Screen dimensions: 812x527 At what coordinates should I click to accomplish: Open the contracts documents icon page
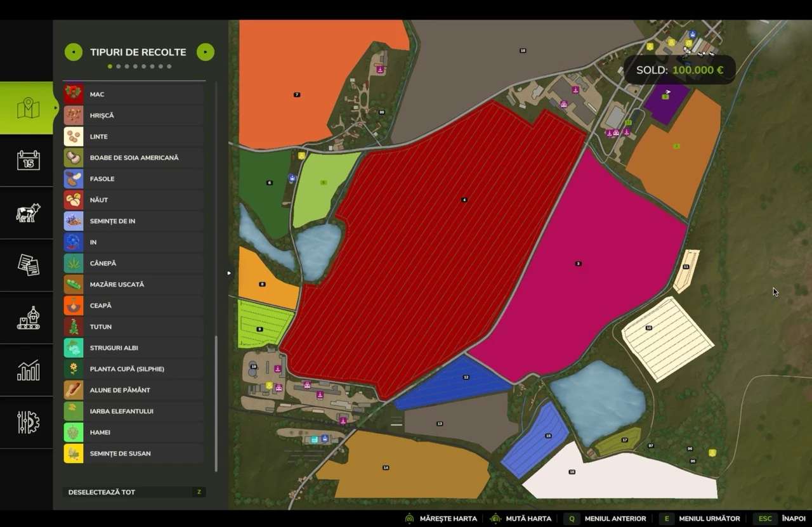tap(27, 265)
